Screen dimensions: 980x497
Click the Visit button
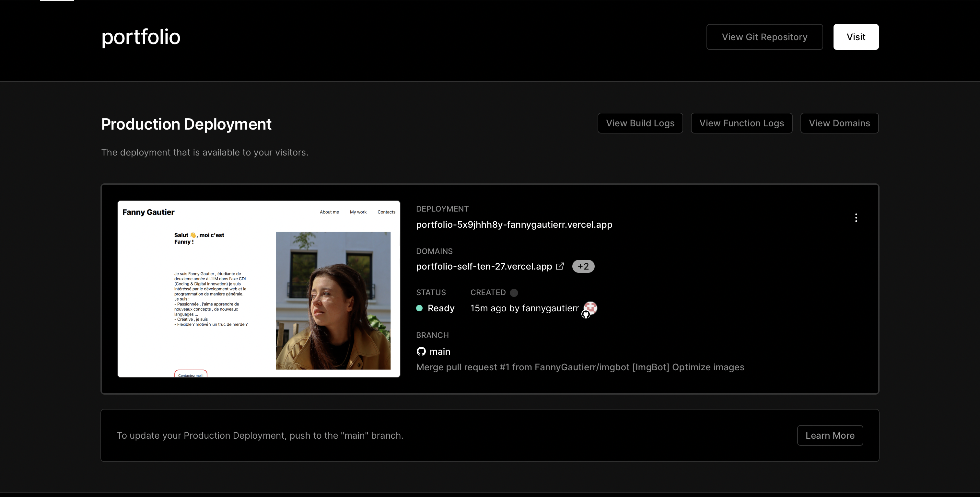pyautogui.click(x=856, y=37)
